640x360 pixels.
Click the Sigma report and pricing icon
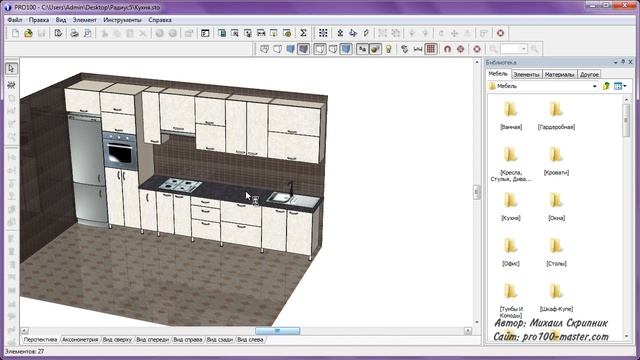pyautogui.click(x=303, y=33)
